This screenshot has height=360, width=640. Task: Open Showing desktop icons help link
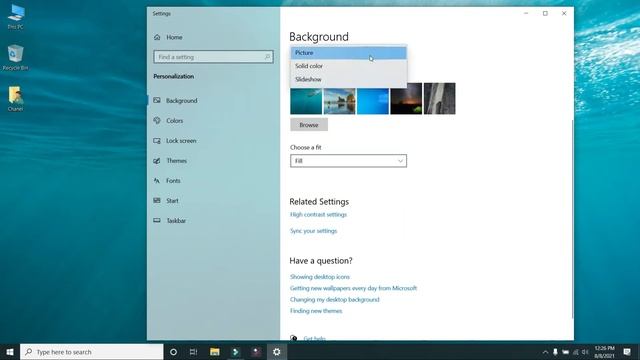pos(320,277)
